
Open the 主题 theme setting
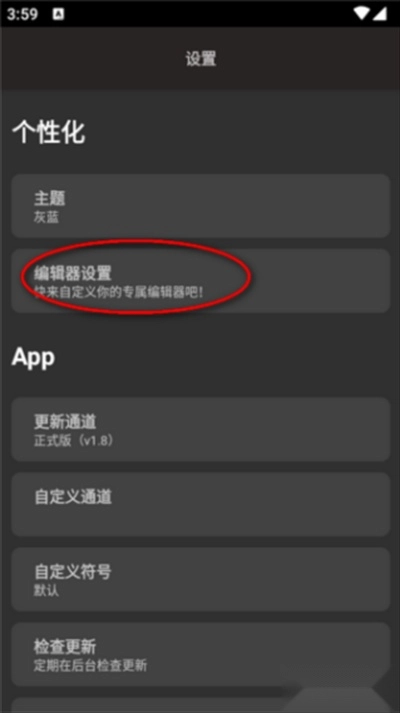pyautogui.click(x=200, y=206)
